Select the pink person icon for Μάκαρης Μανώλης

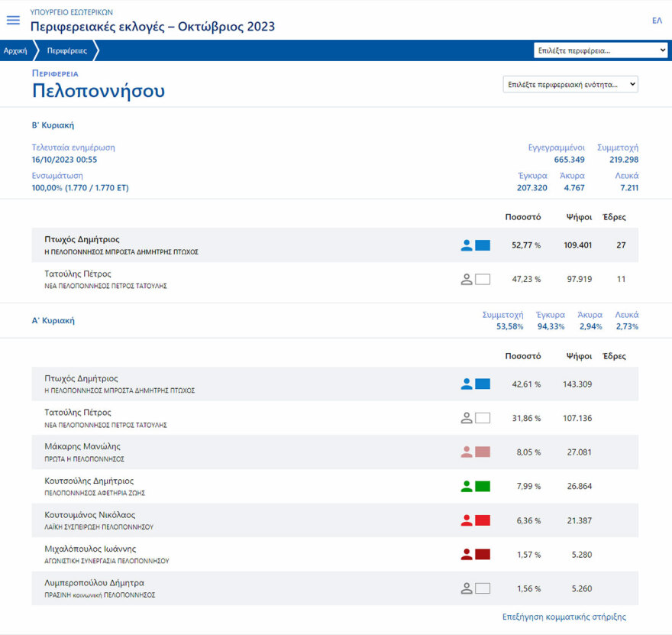click(x=468, y=452)
